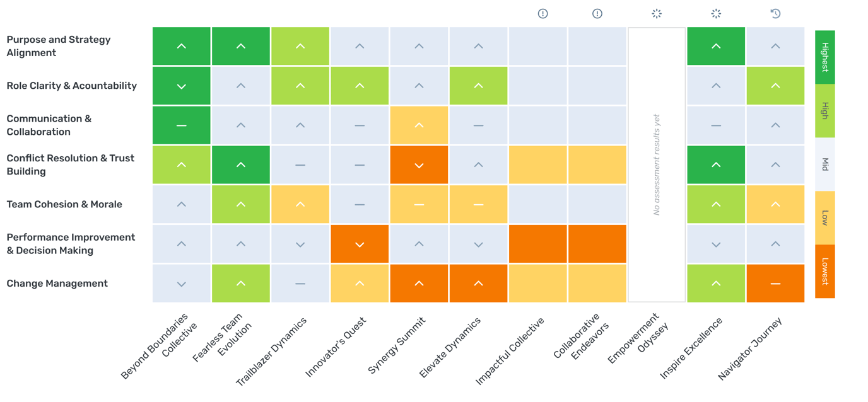868x402 pixels.
Task: Click the history clock icon above Navigator Journey
Action: click(x=775, y=14)
